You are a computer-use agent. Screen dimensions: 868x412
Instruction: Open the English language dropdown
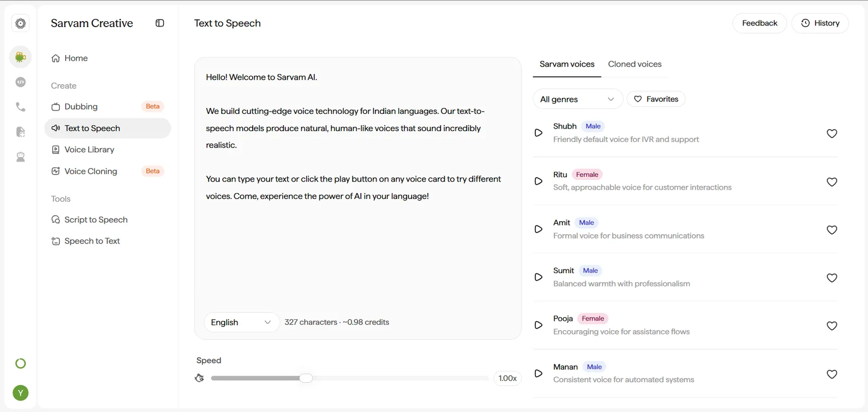(241, 323)
